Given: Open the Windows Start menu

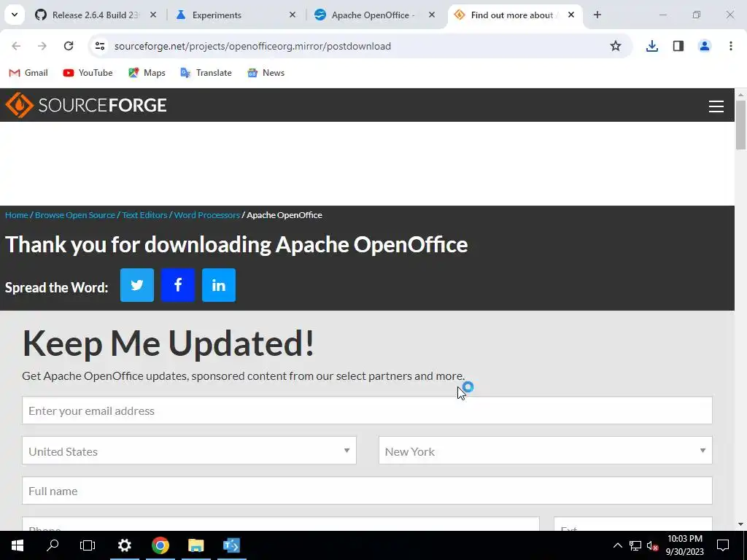Looking at the screenshot, I should 18,545.
